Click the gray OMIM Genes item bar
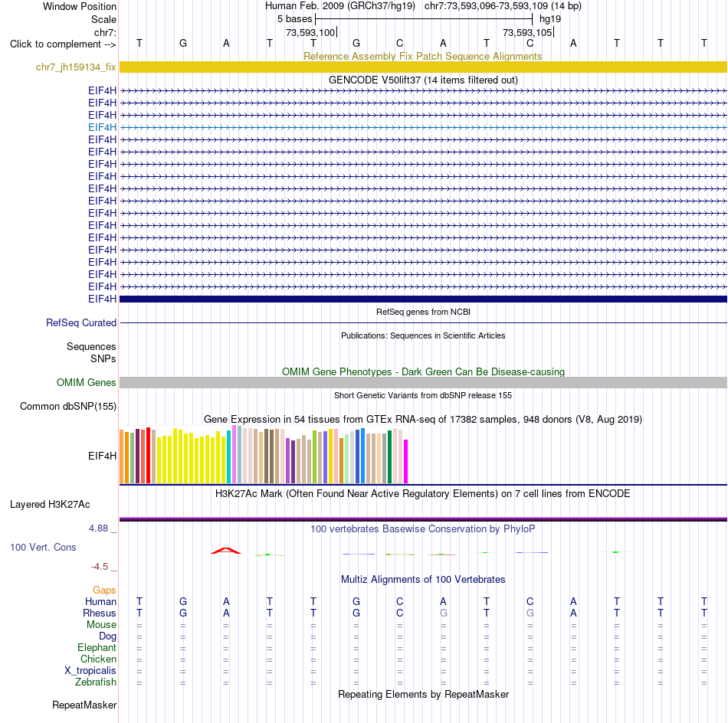Screen dimensions: 728x723 click(423, 382)
